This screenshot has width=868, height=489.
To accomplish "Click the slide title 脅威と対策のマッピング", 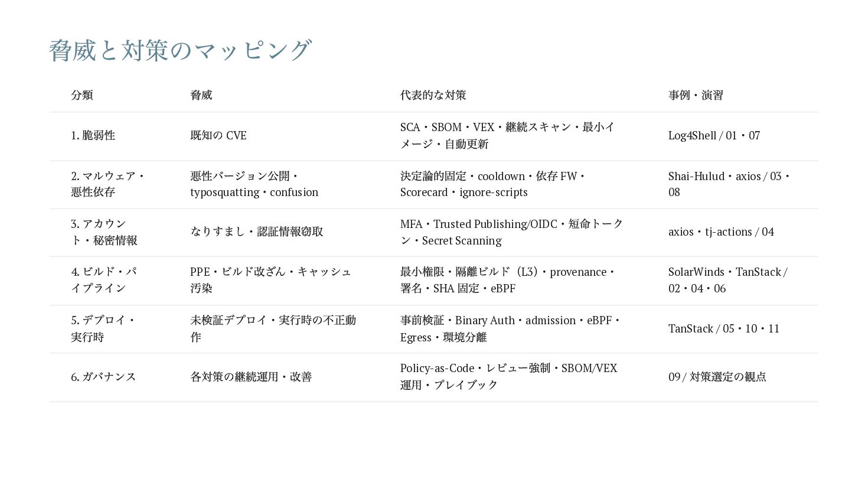I will 180,50.
